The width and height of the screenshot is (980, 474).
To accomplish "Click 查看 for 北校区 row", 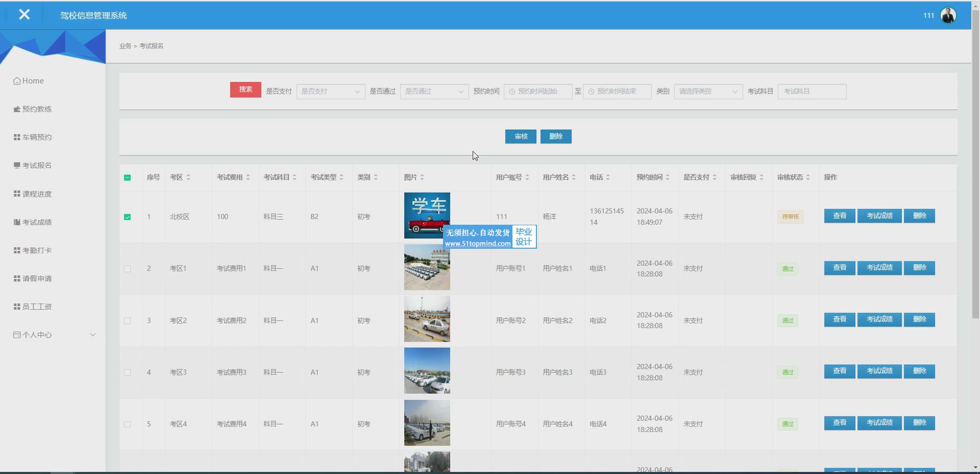I will click(x=840, y=216).
